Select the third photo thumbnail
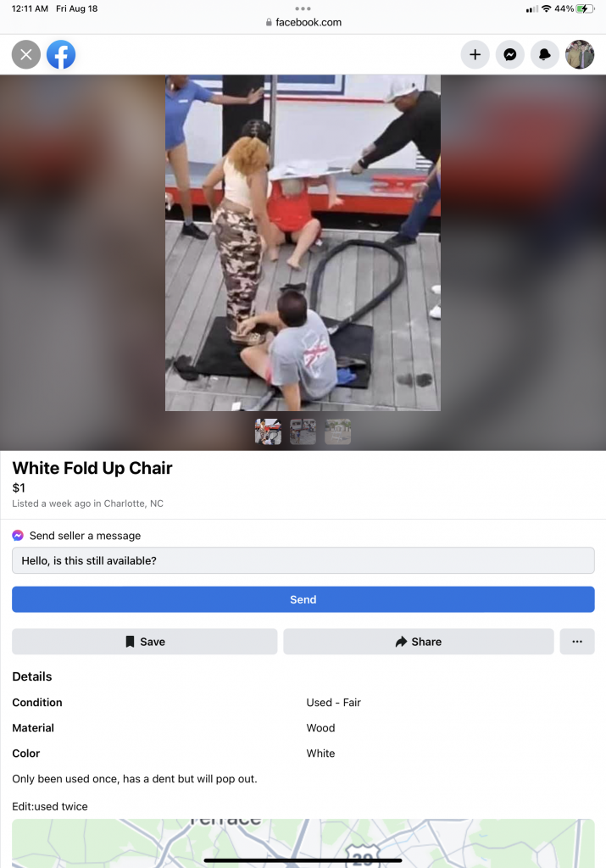The width and height of the screenshot is (606, 868). 337,431
